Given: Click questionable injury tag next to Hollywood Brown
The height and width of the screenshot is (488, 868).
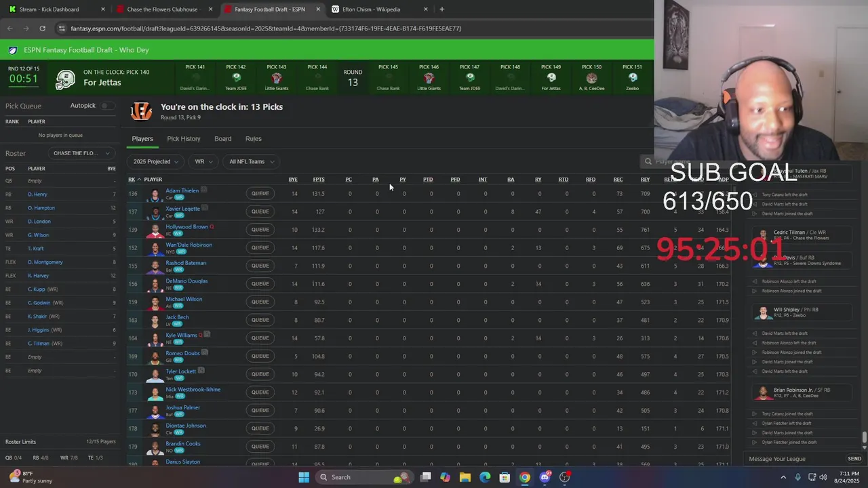Looking at the screenshot, I should click(x=212, y=226).
